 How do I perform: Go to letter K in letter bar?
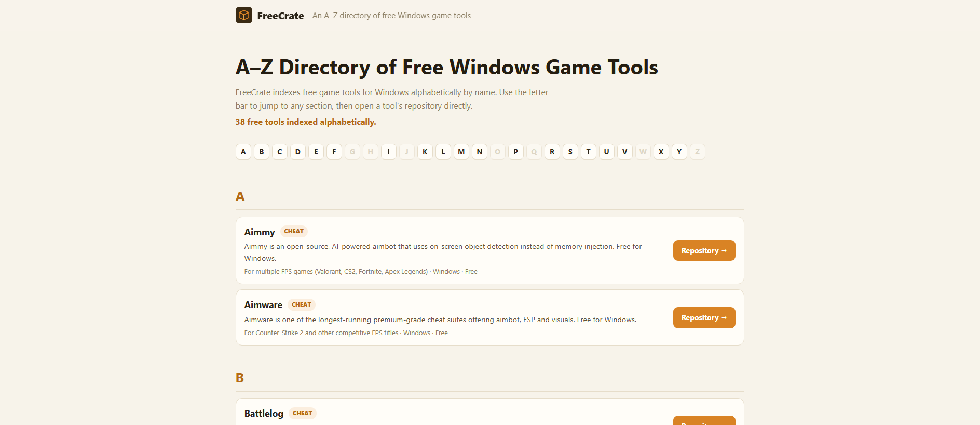425,152
